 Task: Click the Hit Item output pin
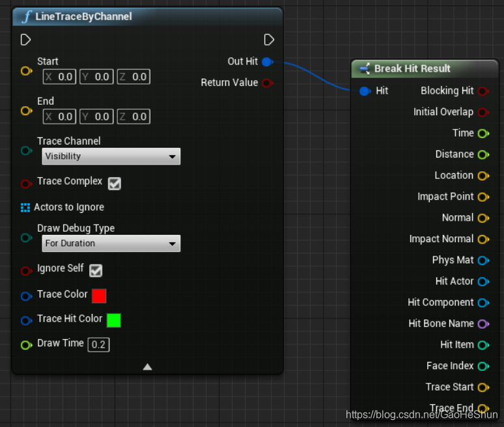483,345
